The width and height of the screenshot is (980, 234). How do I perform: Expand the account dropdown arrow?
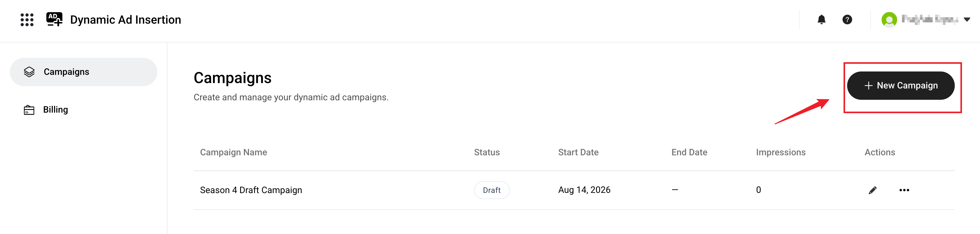(967, 19)
